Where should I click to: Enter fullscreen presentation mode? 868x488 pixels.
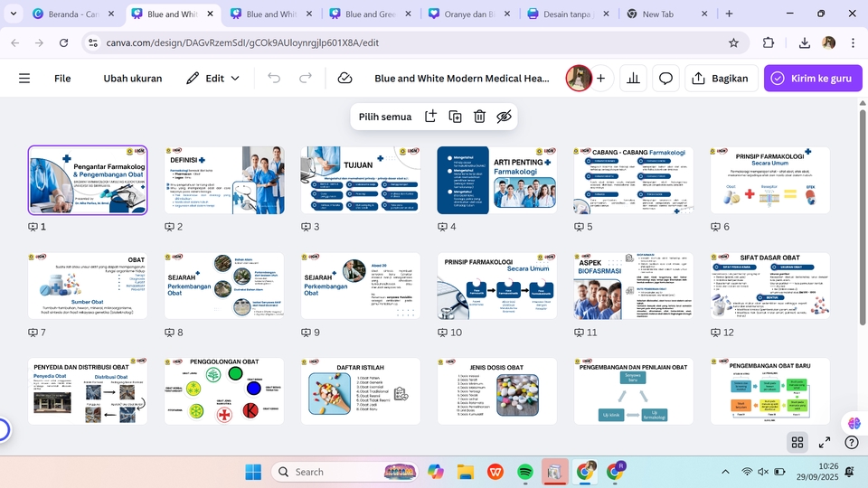[x=825, y=442]
